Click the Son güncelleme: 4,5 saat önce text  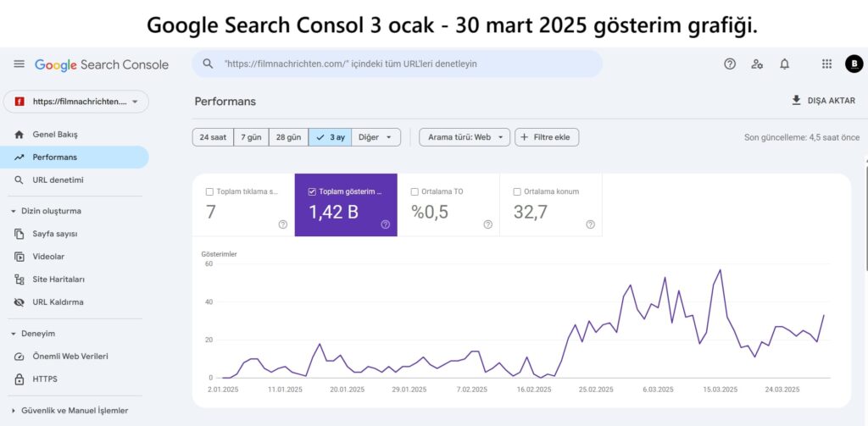click(802, 137)
